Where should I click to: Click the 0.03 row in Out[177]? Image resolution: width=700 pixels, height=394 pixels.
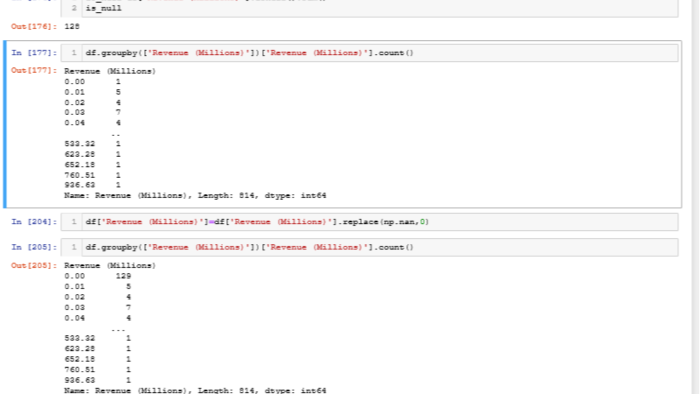coord(92,113)
